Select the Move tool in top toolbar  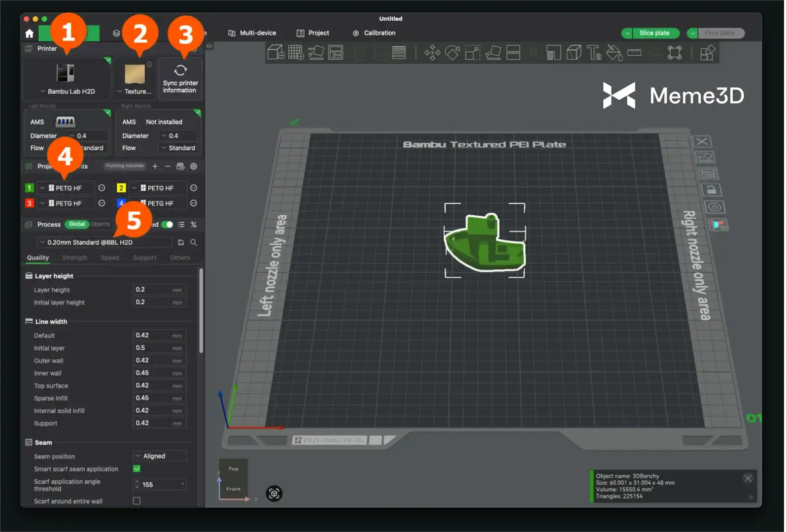coord(432,53)
